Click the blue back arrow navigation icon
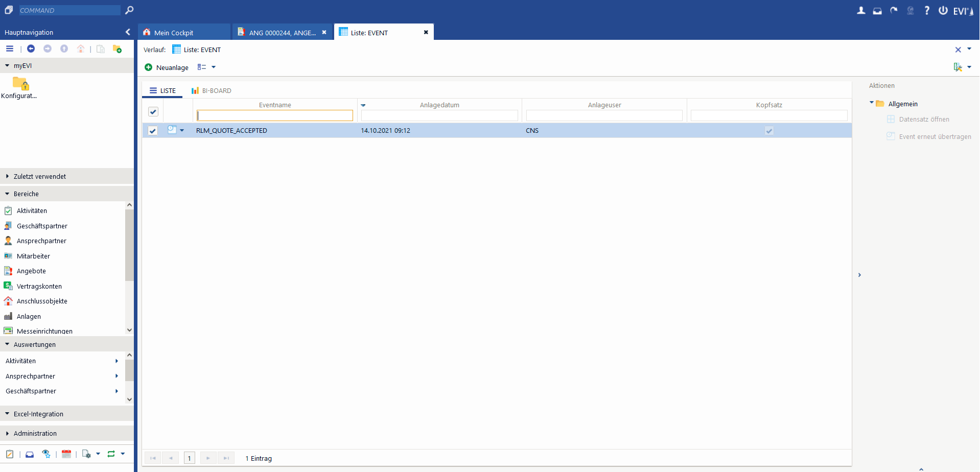 [x=31, y=49]
